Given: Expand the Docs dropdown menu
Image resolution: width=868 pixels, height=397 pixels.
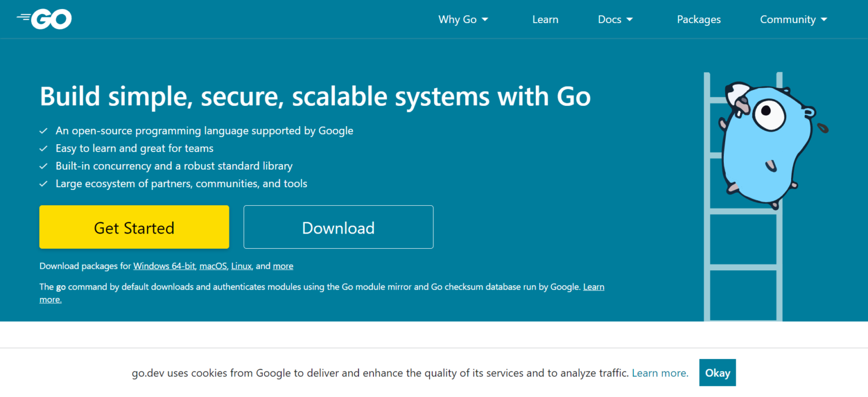Looking at the screenshot, I should tap(615, 19).
